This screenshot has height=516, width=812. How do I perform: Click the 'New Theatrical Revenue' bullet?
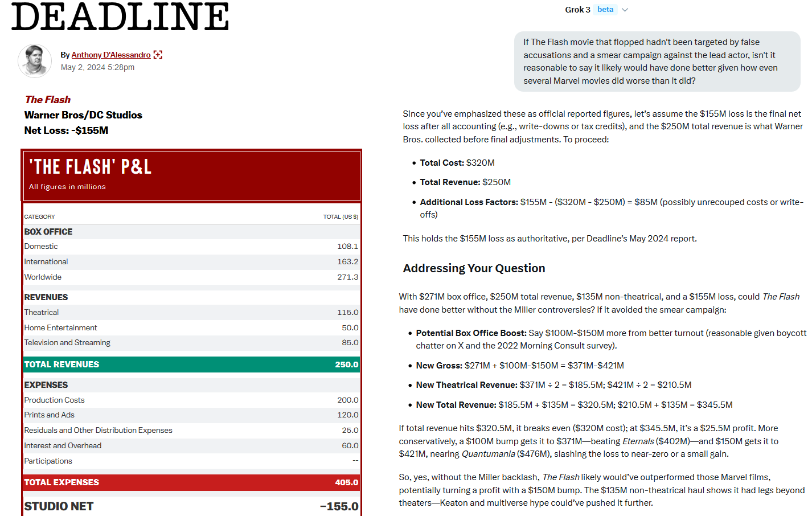[553, 385]
